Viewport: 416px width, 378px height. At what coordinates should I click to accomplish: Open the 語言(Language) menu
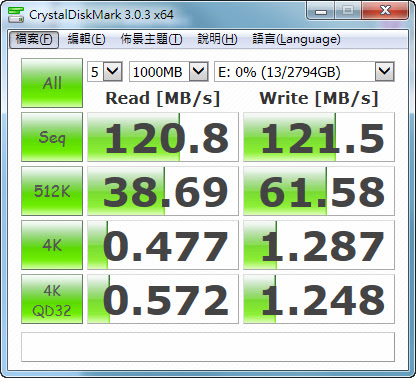point(296,39)
